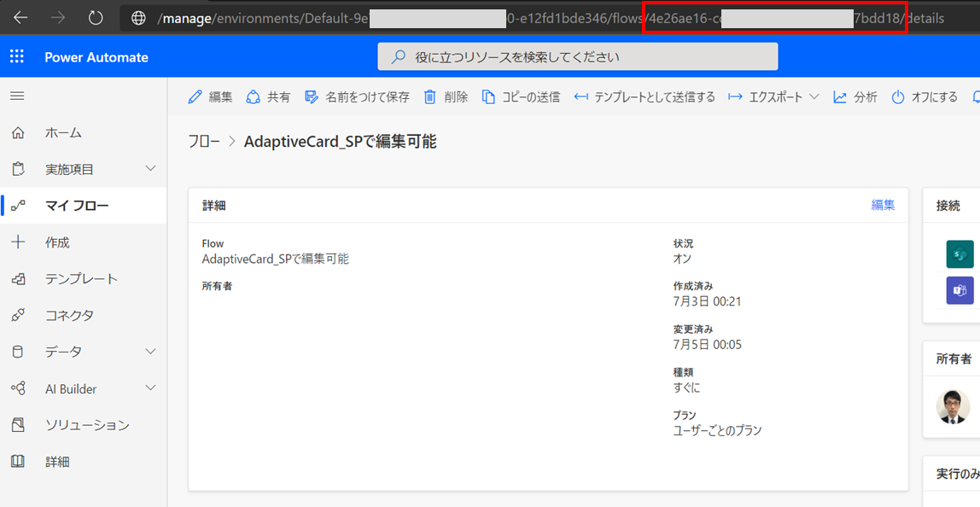Reload the page with refresh icon
The width and height of the screenshot is (980, 507).
(96, 18)
